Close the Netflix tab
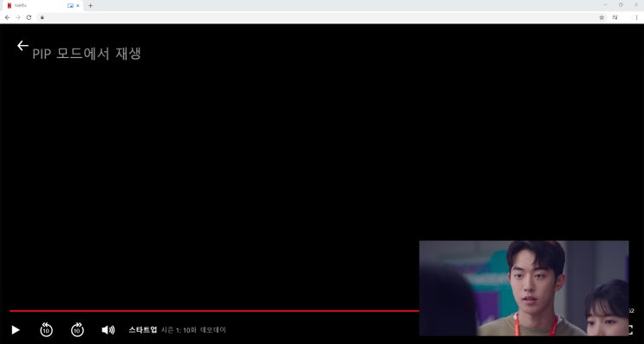 click(78, 6)
